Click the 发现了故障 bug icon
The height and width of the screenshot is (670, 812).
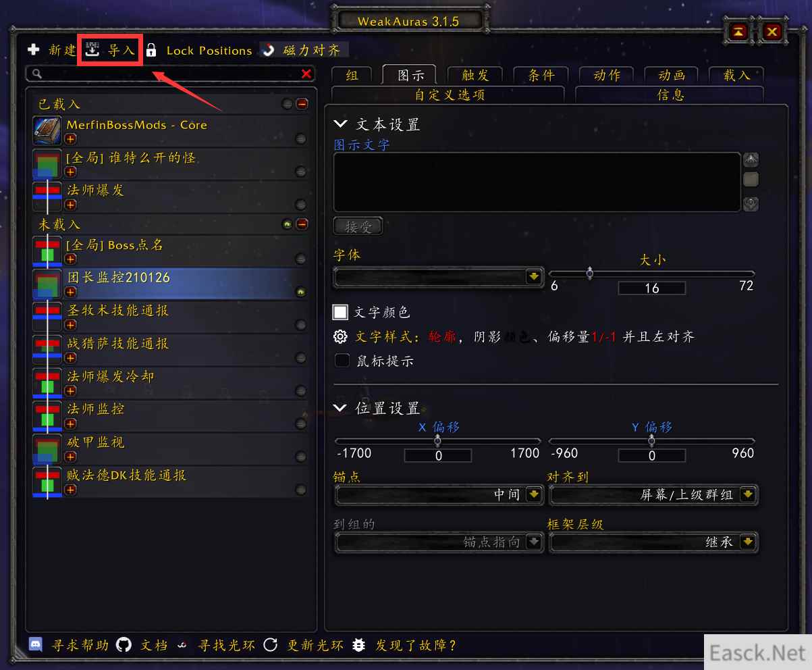pos(359,645)
